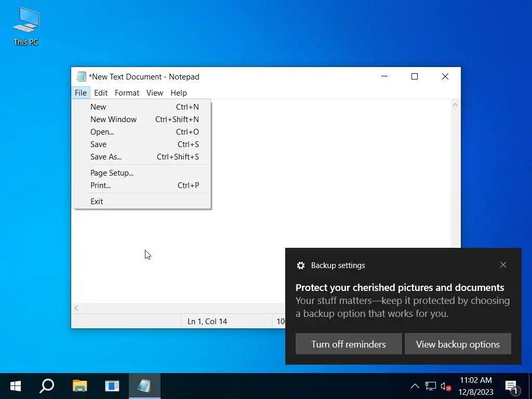Click the Notepad taskbar icon

(144, 386)
